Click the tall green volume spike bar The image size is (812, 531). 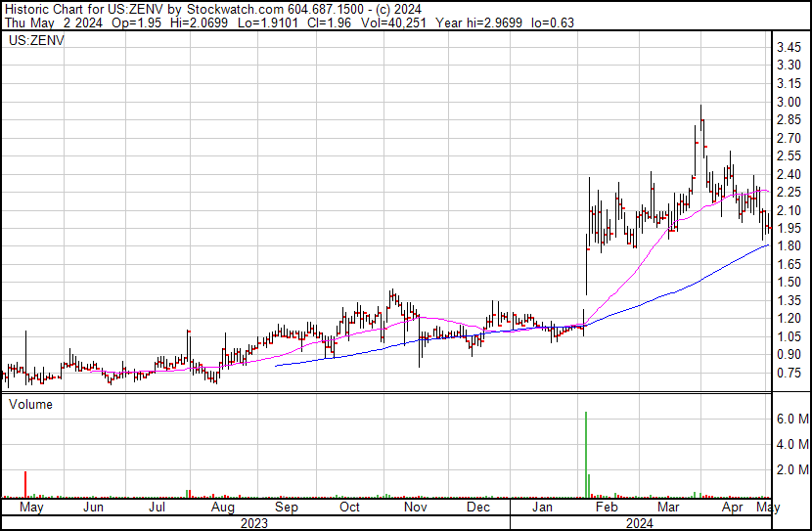(x=585, y=454)
